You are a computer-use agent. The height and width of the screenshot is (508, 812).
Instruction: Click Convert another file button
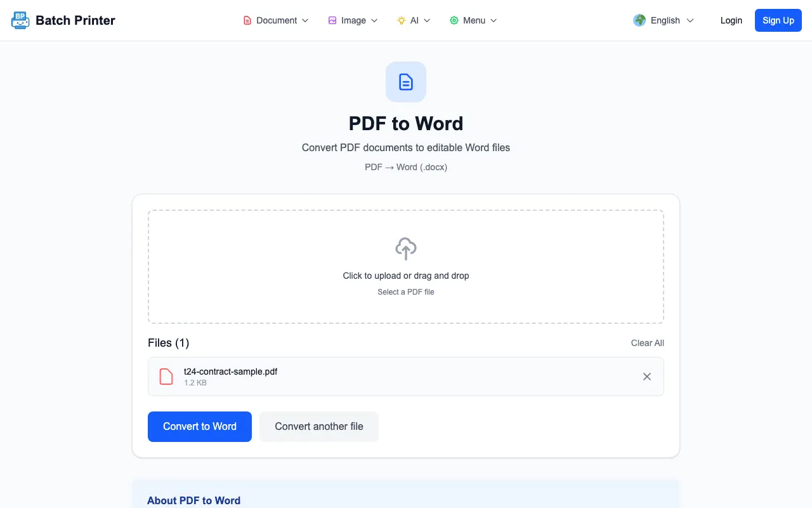click(319, 427)
